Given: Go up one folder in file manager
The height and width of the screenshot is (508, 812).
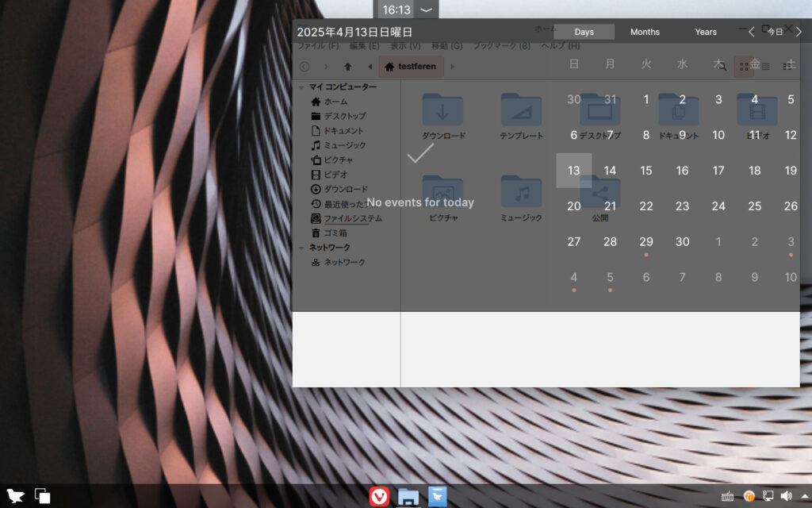Looking at the screenshot, I should click(347, 67).
